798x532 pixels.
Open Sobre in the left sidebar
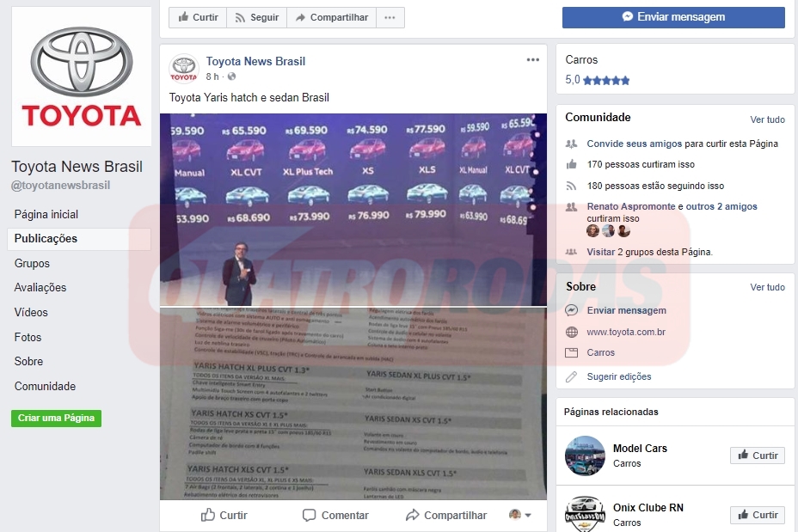[x=28, y=361]
